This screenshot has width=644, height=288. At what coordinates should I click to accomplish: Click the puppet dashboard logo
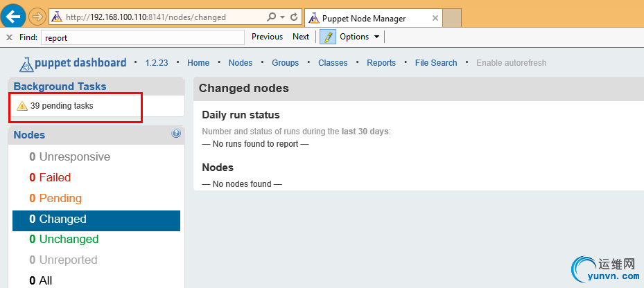click(73, 63)
